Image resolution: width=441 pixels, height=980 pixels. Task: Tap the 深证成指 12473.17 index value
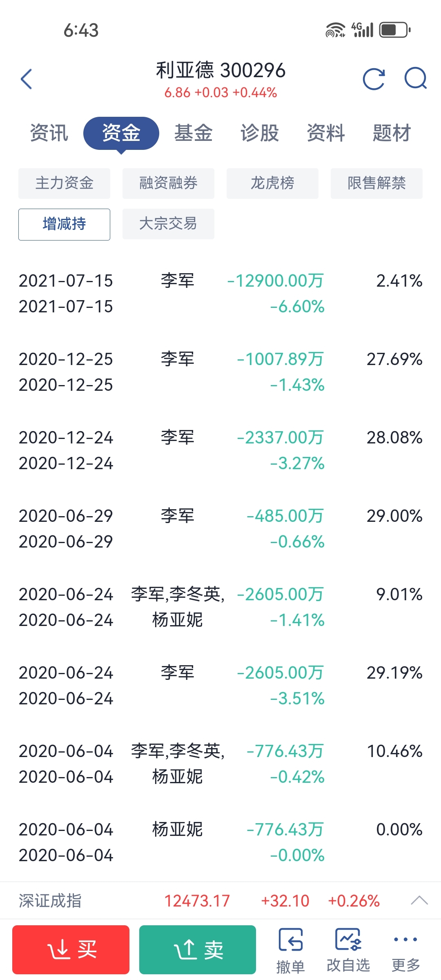point(197,901)
